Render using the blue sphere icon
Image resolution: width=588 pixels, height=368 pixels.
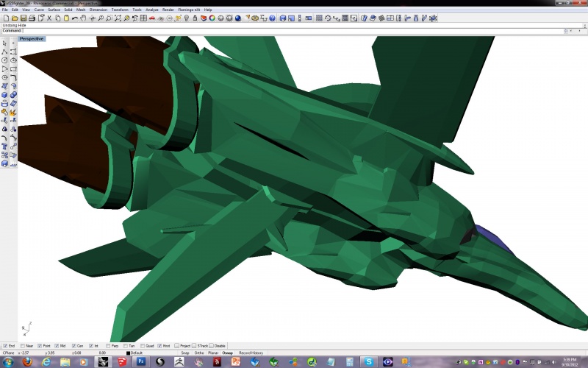pos(237,18)
